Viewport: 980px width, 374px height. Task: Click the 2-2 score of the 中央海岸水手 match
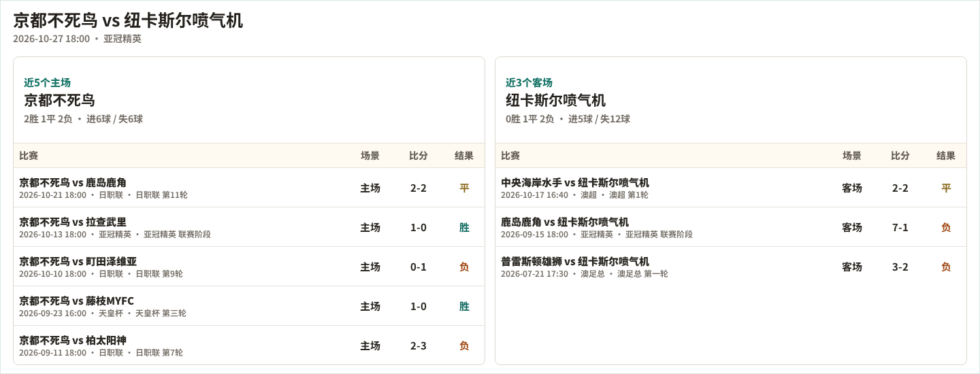tap(900, 188)
